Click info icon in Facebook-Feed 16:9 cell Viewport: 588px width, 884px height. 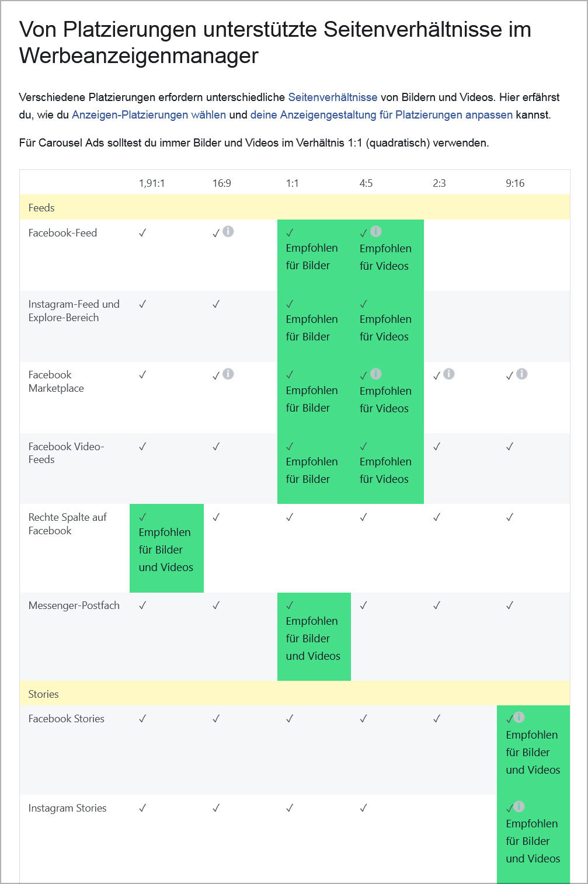228,231
